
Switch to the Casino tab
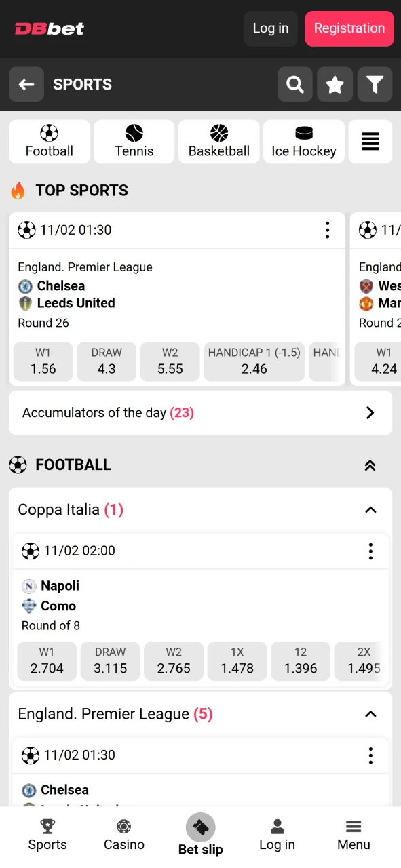coord(123,834)
